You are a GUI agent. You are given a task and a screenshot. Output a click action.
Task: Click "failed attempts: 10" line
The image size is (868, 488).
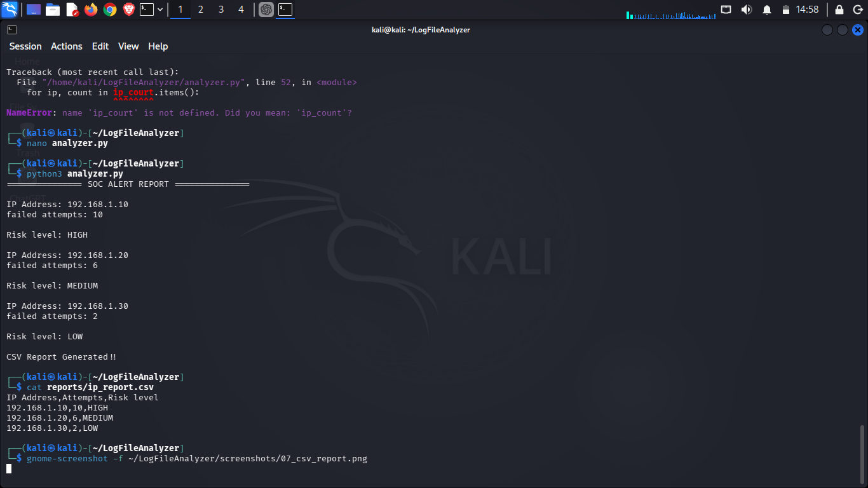click(55, 215)
